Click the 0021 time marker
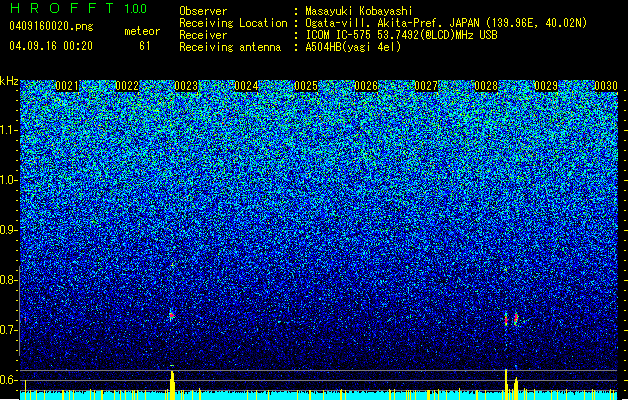629x400 pixels. [x=67, y=86]
